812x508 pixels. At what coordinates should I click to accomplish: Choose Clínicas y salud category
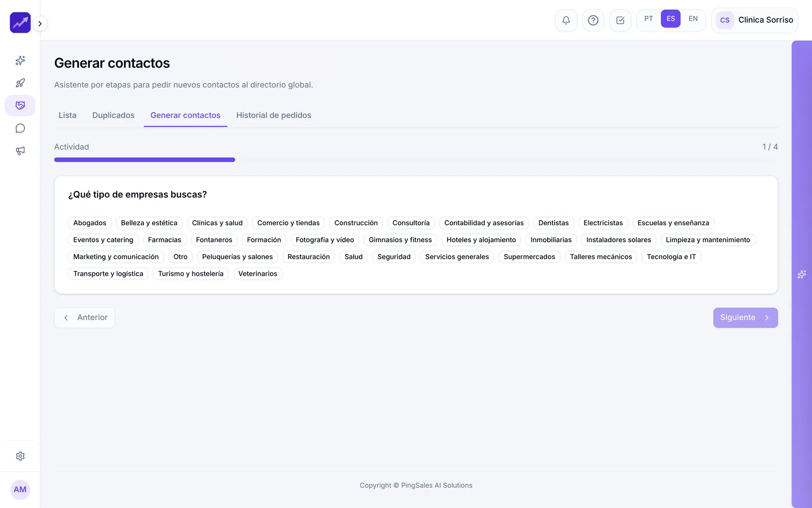pos(217,223)
